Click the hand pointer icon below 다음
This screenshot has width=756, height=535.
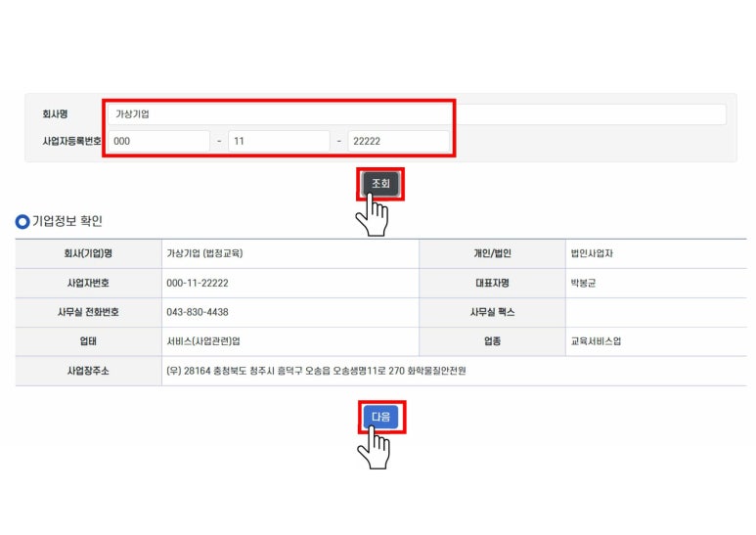373,448
